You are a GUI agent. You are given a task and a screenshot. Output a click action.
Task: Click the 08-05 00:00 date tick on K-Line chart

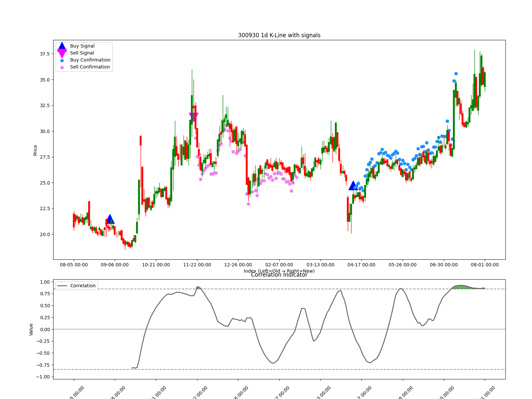[74, 265]
